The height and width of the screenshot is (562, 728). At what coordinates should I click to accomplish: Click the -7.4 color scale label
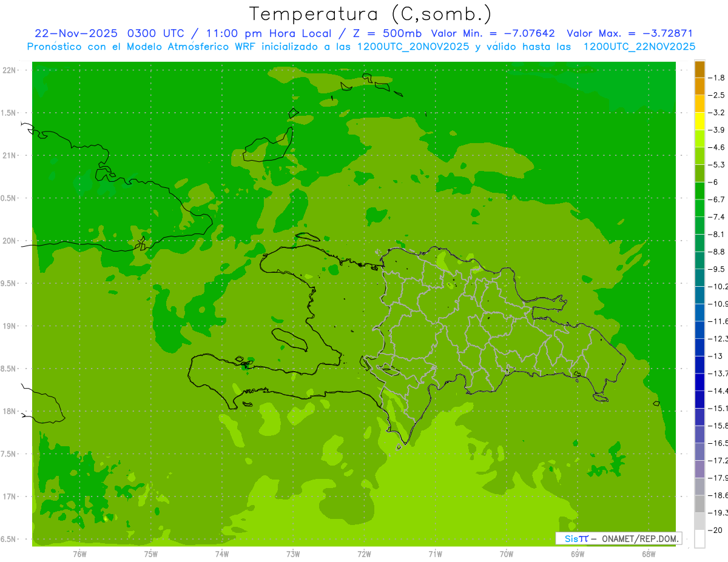pyautogui.click(x=717, y=216)
